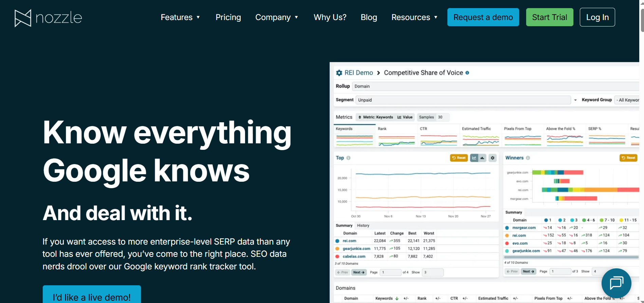The width and height of the screenshot is (644, 303).
Task: Select the SERP % metric tab
Action: (607, 136)
